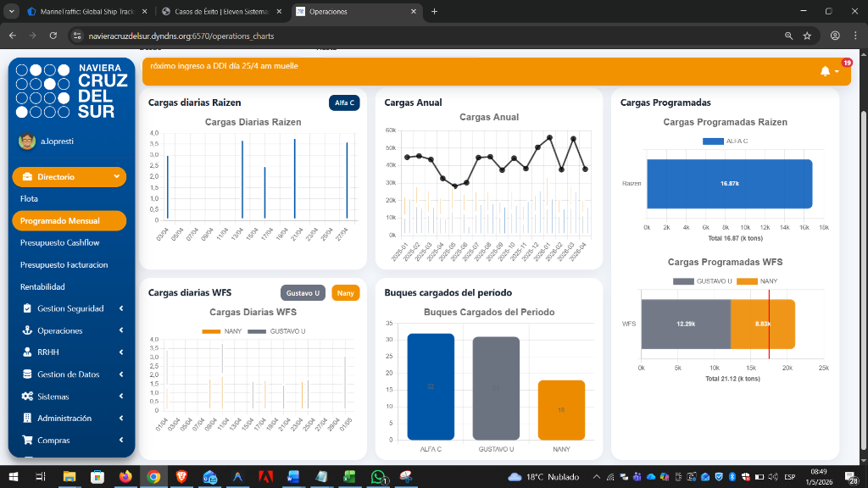Click the a.lopresti username
The height and width of the screenshot is (488, 868).
coord(57,141)
